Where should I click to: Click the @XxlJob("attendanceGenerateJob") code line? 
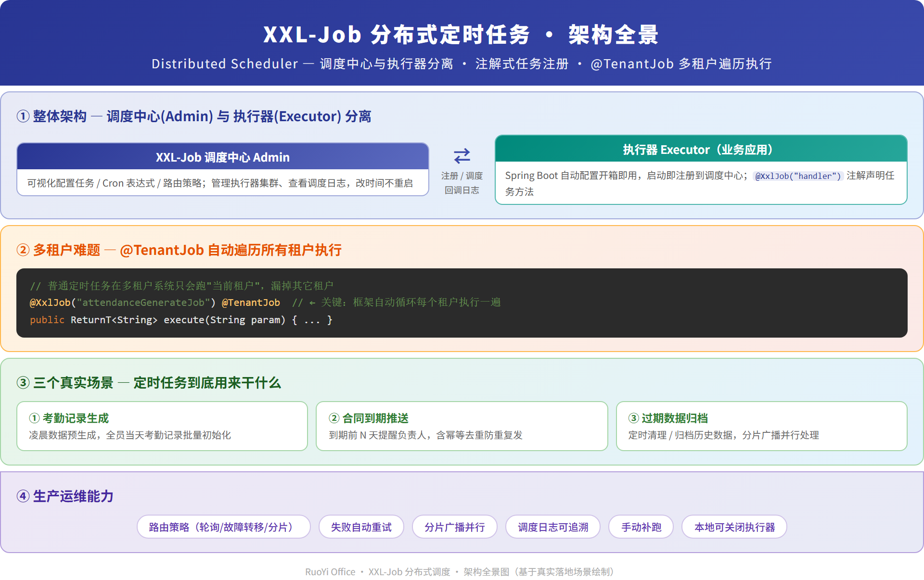click(x=265, y=303)
